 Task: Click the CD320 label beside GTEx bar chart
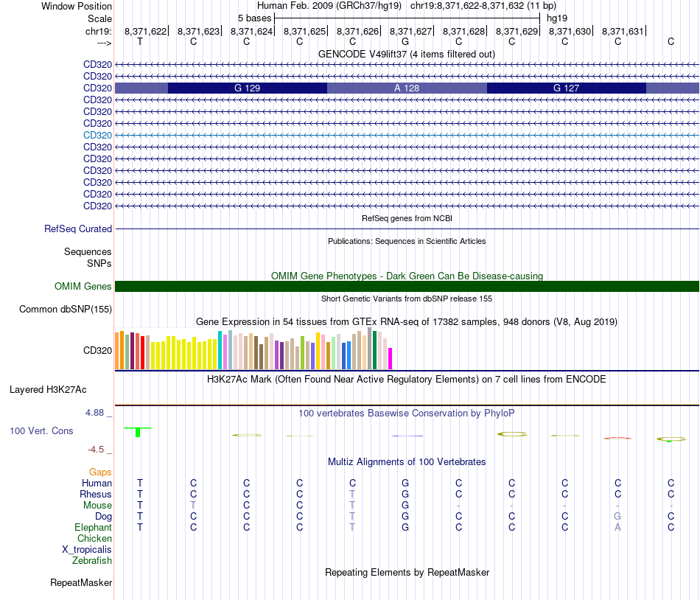97,350
